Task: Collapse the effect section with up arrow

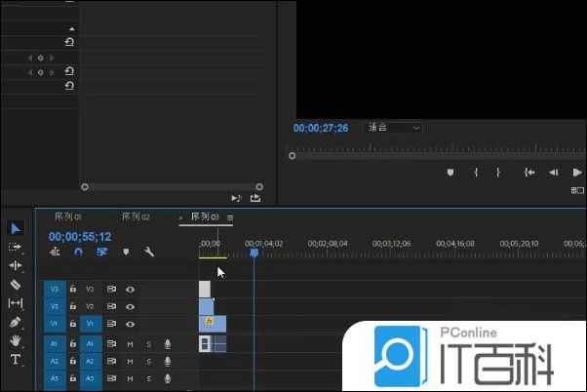Action: 69,28
